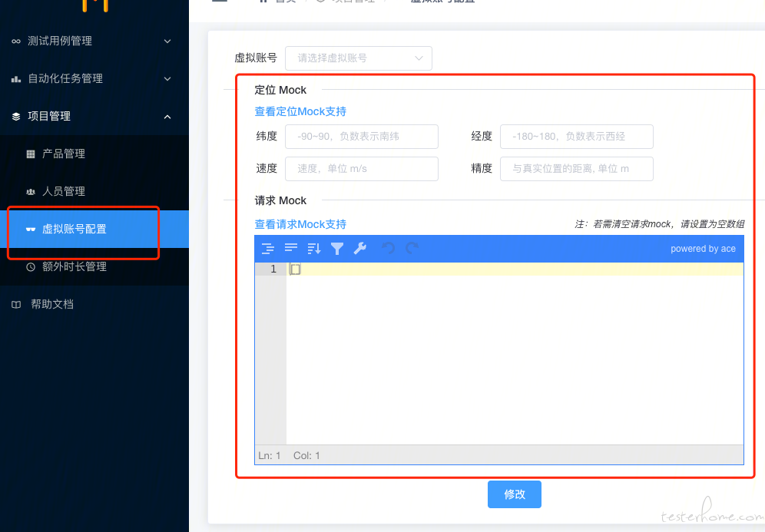This screenshot has height=532, width=765.
Task: Click the wrench repair JSON icon
Action: coord(360,249)
